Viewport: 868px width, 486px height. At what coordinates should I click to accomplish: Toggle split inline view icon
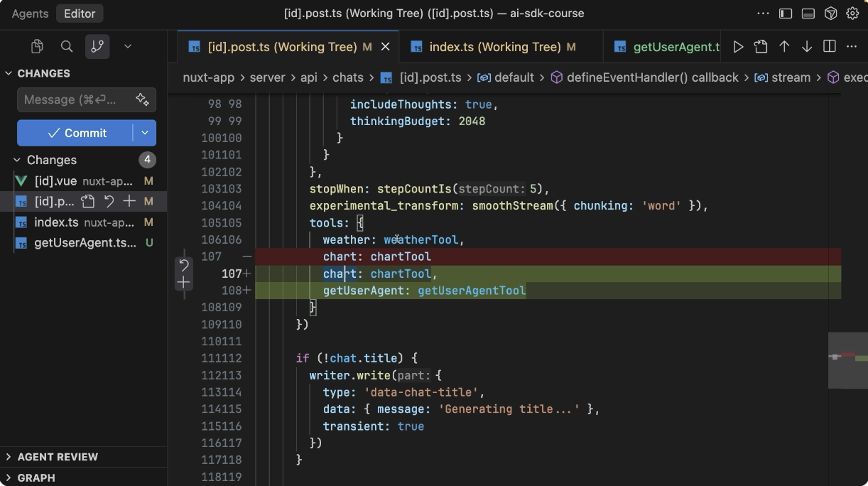tap(829, 47)
